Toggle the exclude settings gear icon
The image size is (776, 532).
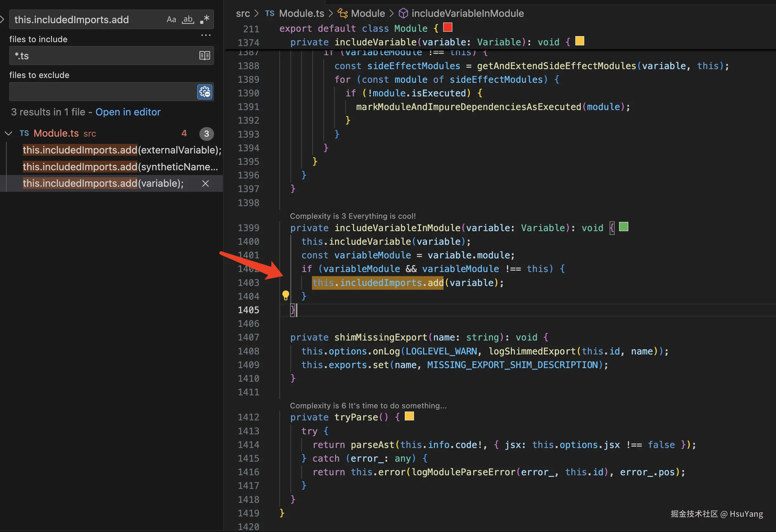[205, 92]
